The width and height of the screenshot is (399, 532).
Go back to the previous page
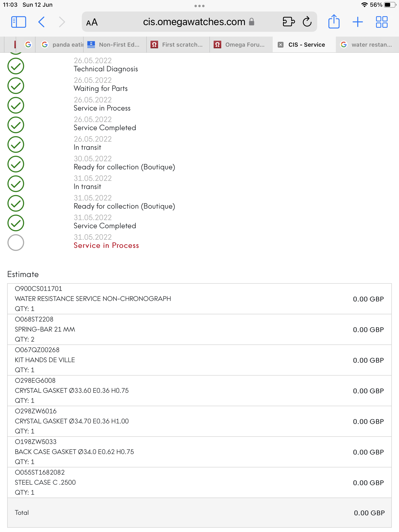point(42,22)
